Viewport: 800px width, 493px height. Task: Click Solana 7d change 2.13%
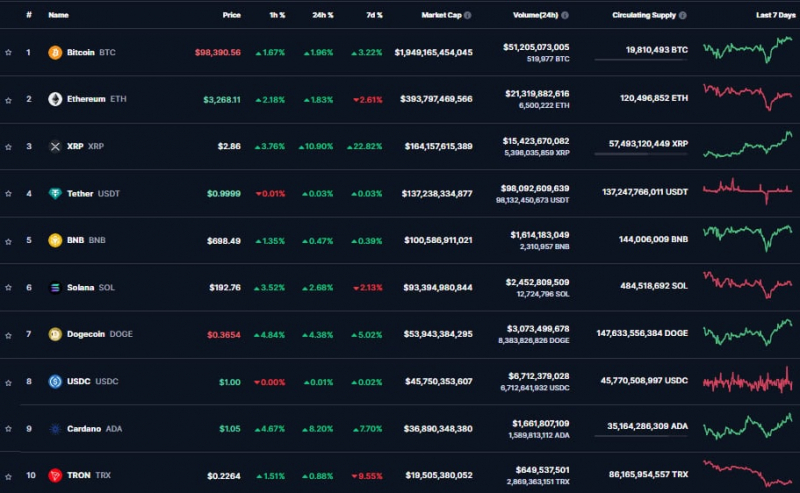coord(368,288)
